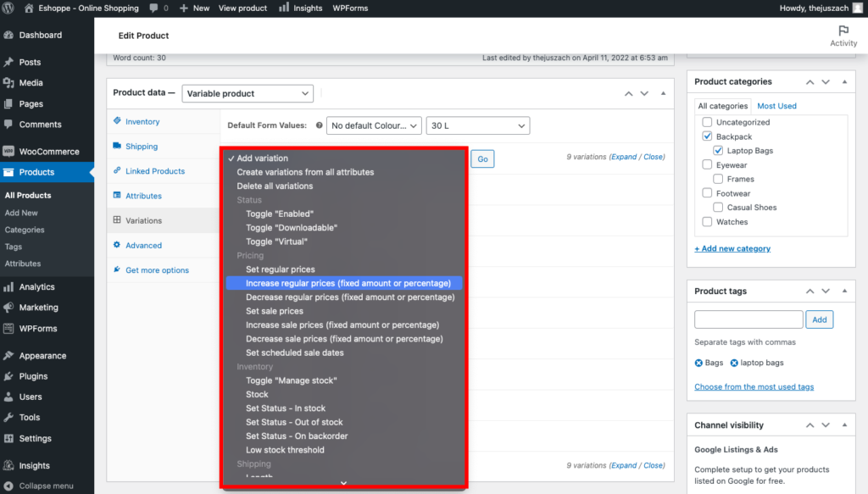This screenshot has width=868, height=494.
Task: Click the WPForms sidebar icon
Action: click(8, 329)
